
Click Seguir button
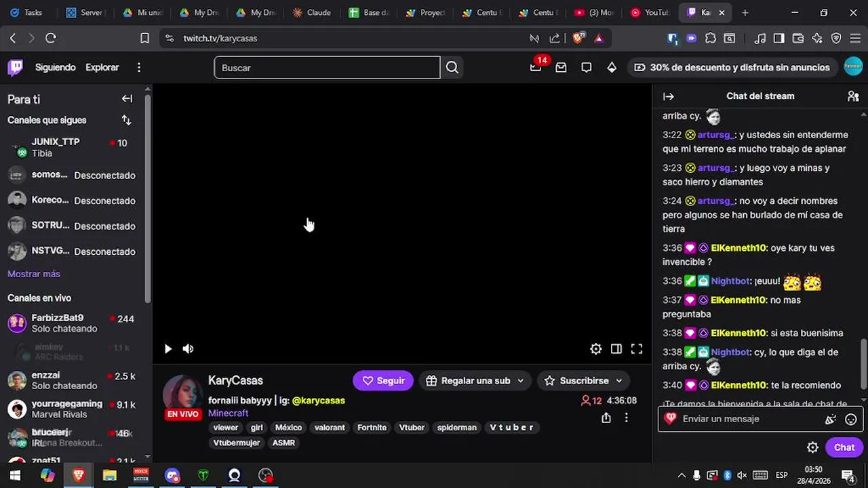pyautogui.click(x=383, y=381)
